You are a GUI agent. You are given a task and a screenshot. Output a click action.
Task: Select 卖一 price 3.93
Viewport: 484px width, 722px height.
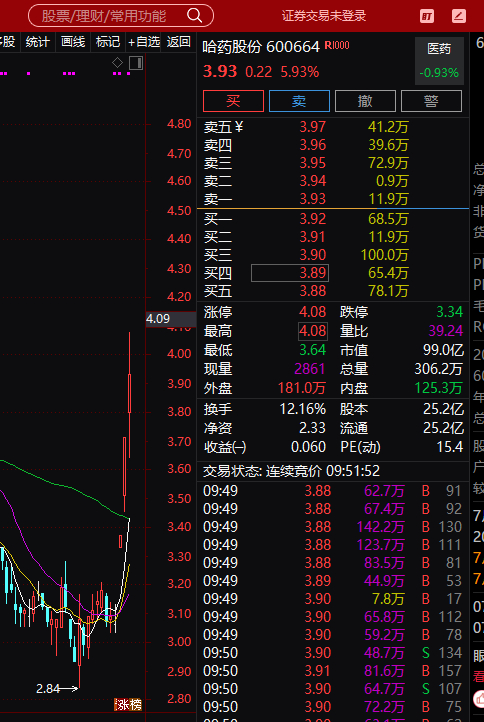point(313,199)
